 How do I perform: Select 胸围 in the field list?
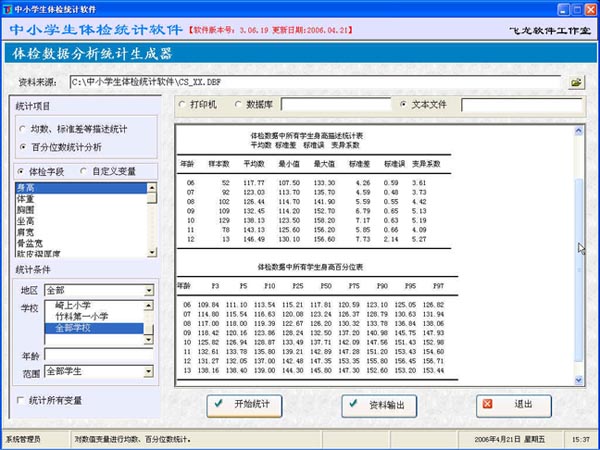pos(27,210)
